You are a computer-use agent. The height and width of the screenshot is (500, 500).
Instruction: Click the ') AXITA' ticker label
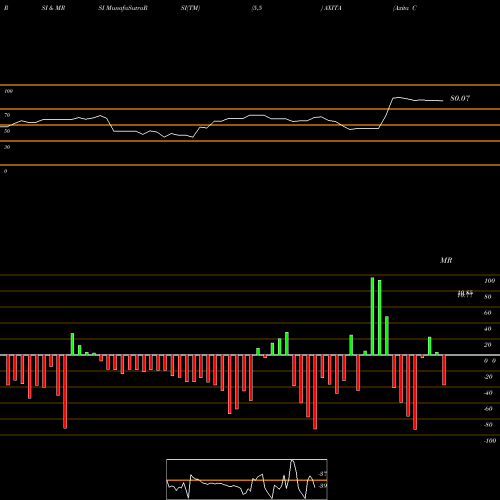pos(331,8)
